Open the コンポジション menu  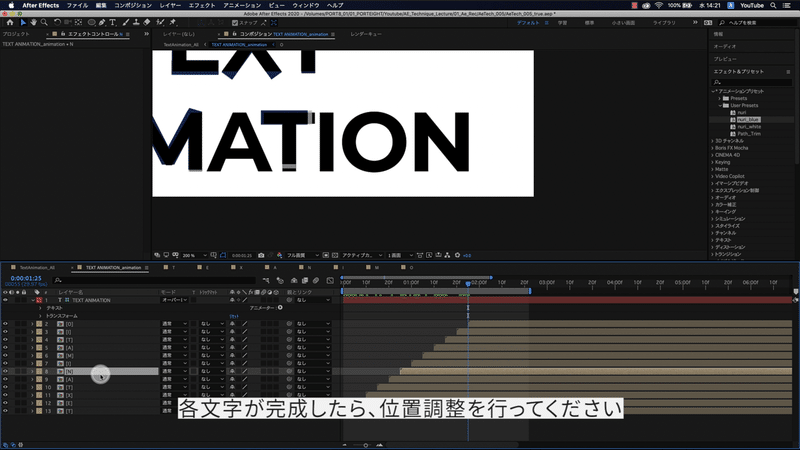pos(133,5)
